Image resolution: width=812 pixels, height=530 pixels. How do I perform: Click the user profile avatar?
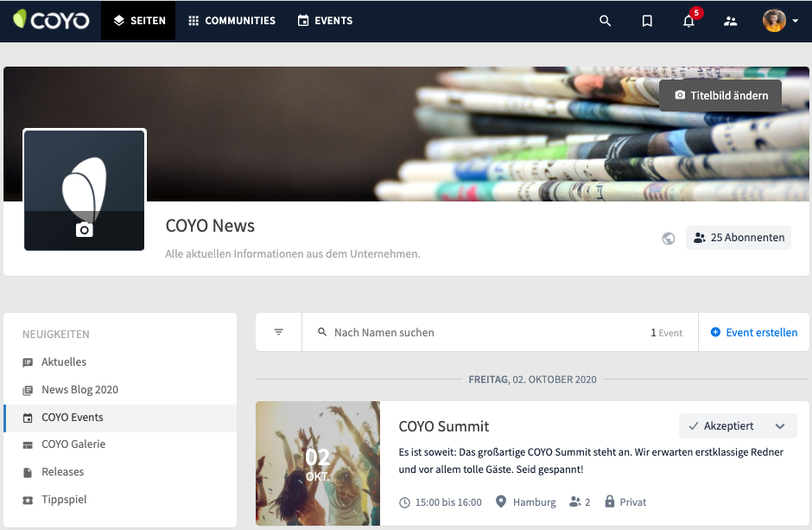774,21
